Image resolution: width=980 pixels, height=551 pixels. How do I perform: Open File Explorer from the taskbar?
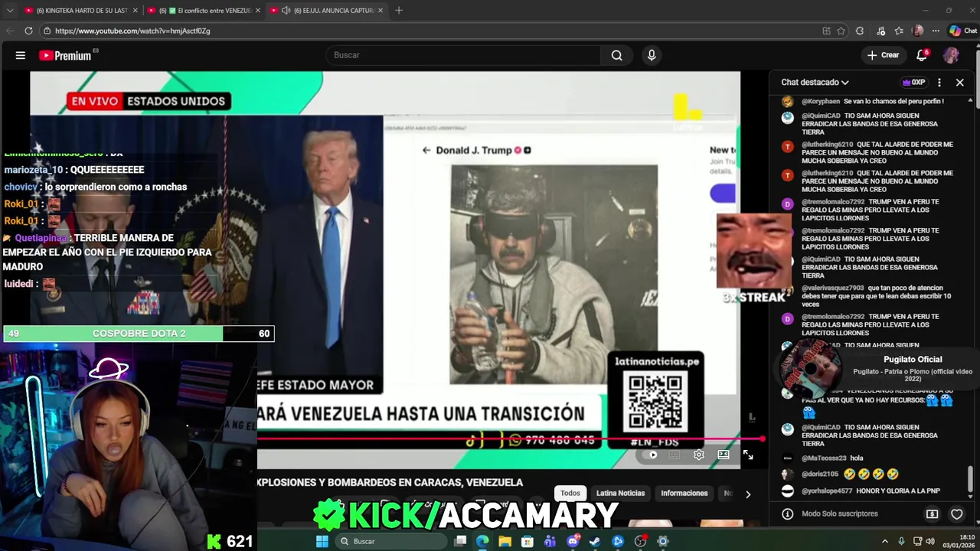pos(505,541)
